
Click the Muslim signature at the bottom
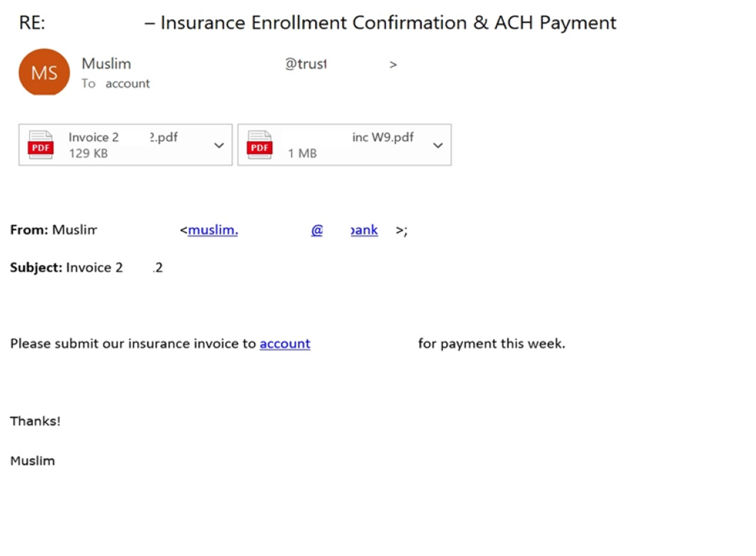[x=33, y=461]
